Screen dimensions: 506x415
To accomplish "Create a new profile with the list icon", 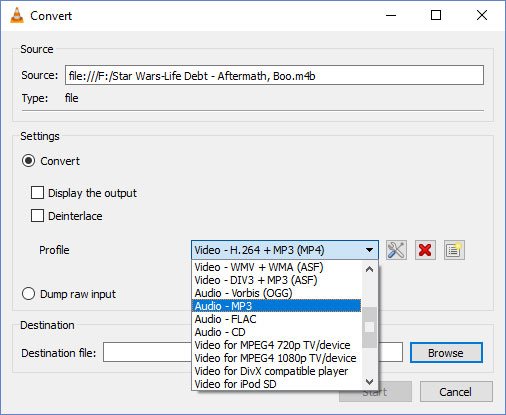I will coord(454,250).
